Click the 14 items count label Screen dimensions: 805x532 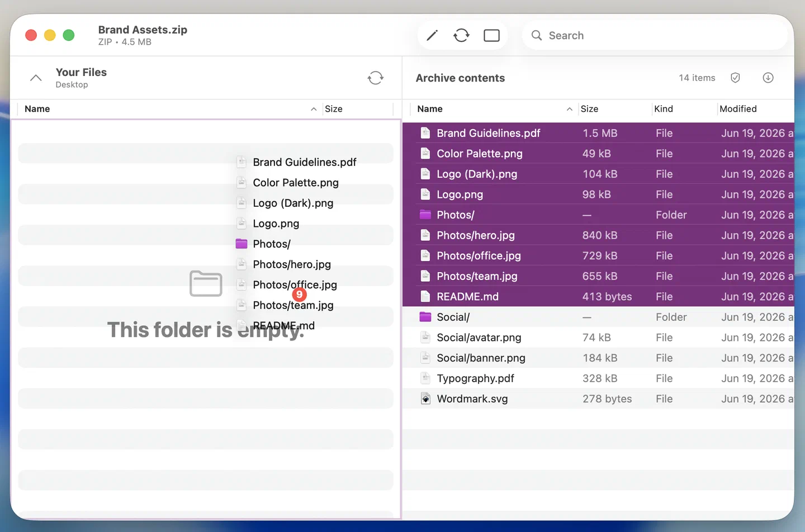697,78
